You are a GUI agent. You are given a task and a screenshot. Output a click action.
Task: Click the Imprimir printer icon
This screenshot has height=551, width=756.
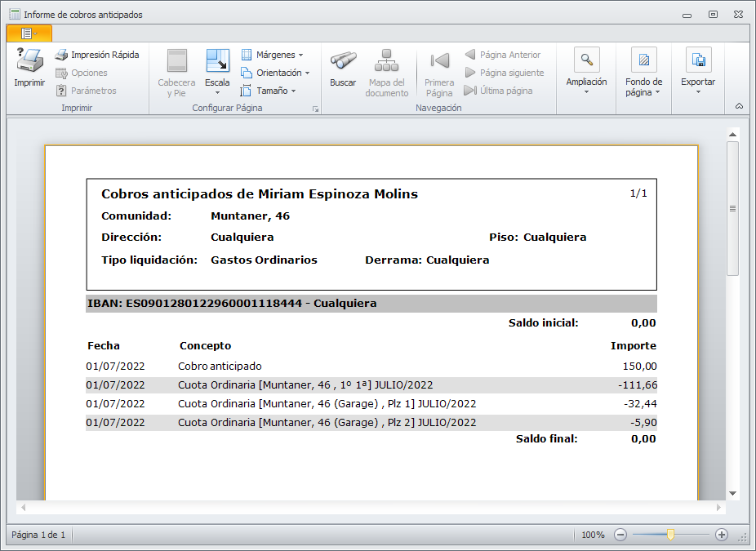pos(29,60)
